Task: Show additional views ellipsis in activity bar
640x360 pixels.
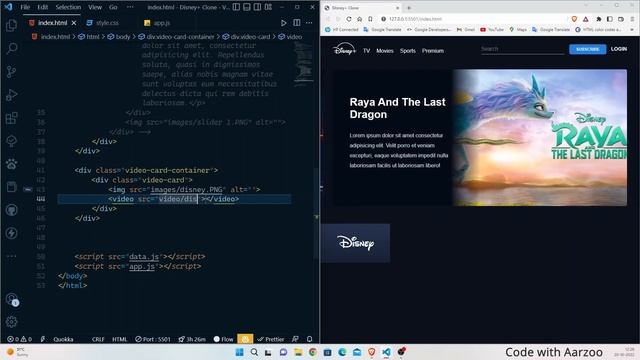Action: [x=11, y=256]
